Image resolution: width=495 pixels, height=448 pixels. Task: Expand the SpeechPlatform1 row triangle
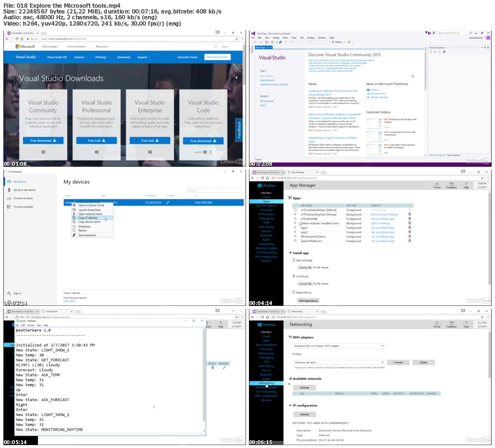pyautogui.click(x=295, y=241)
